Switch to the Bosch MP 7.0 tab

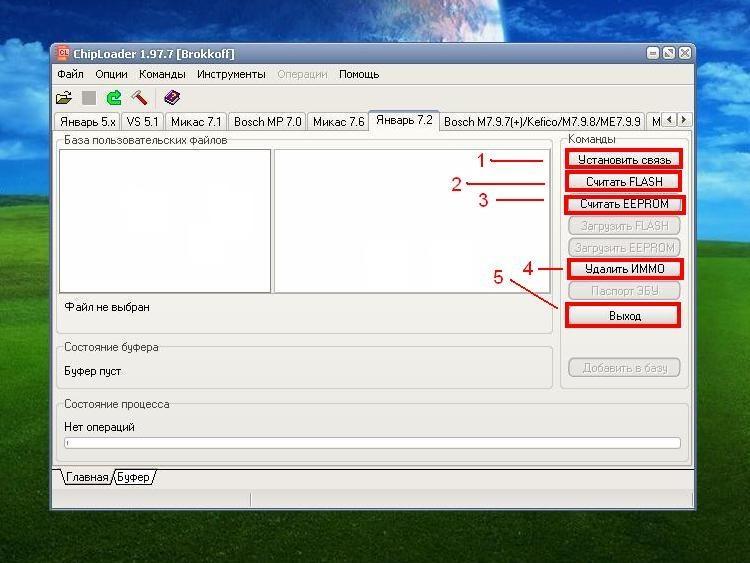coord(267,122)
